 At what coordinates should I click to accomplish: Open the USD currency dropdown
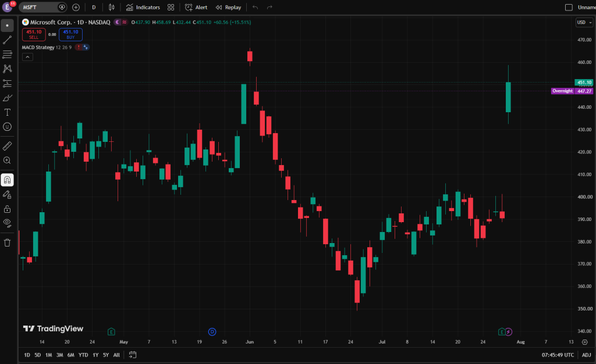pos(584,23)
